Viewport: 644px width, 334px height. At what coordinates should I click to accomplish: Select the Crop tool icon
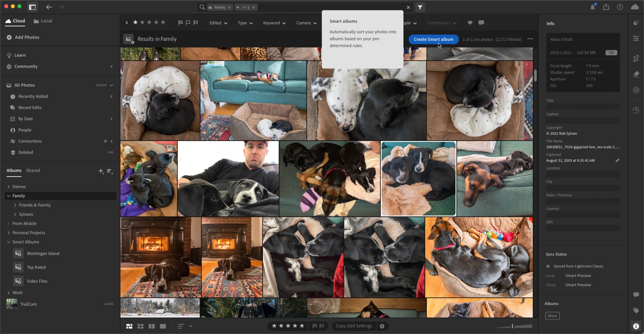[x=636, y=58]
